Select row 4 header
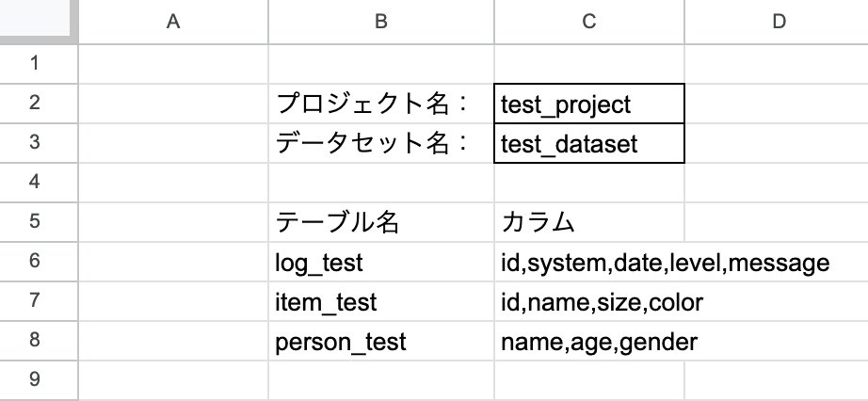Viewport: 868px width, 401px height. click(38, 181)
